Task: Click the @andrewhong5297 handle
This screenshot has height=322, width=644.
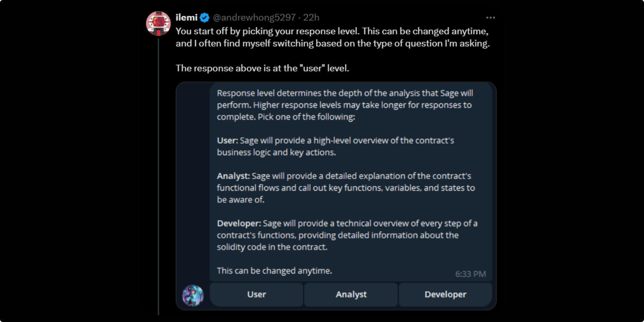Action: (x=254, y=18)
